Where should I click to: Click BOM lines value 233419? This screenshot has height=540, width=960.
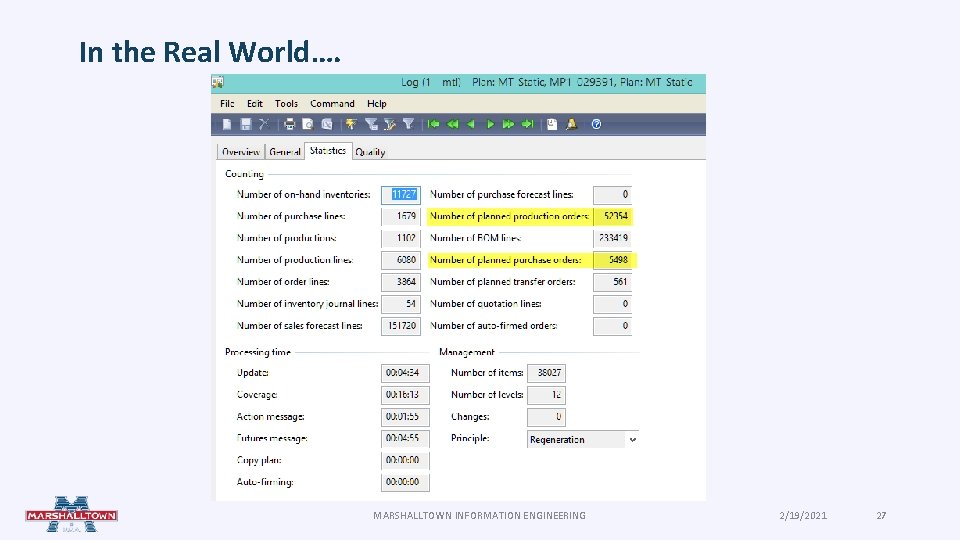[x=612, y=238]
